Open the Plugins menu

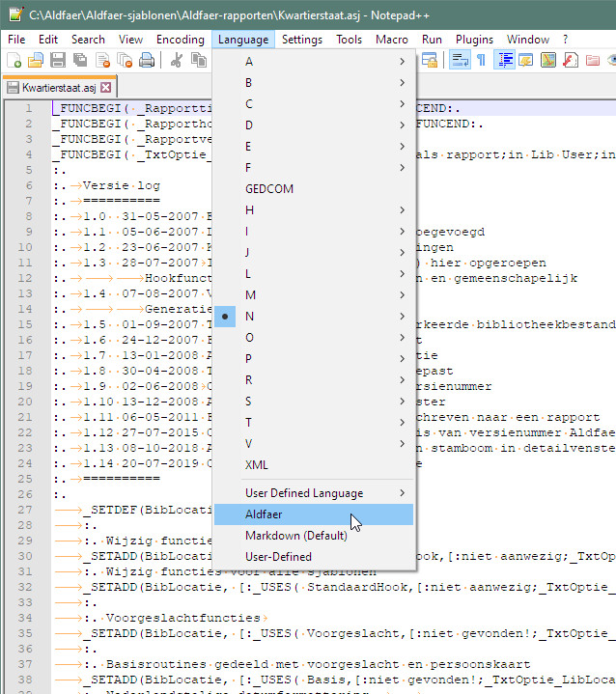tap(474, 40)
